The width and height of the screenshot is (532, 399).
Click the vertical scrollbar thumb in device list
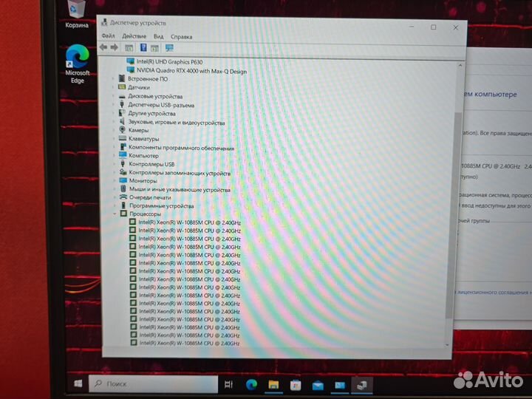[453, 216]
